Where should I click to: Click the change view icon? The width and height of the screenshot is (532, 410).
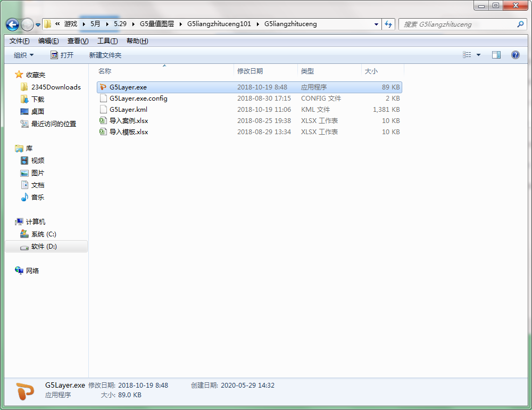pyautogui.click(x=467, y=55)
